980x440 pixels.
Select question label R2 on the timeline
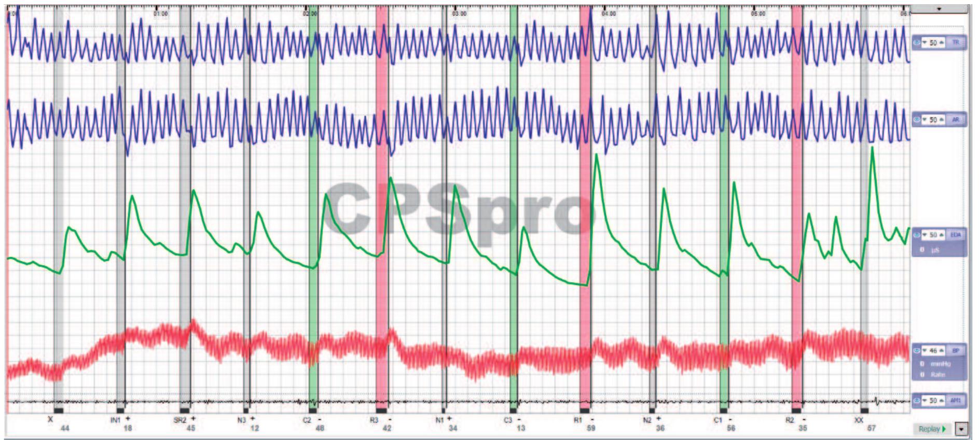tap(790, 420)
